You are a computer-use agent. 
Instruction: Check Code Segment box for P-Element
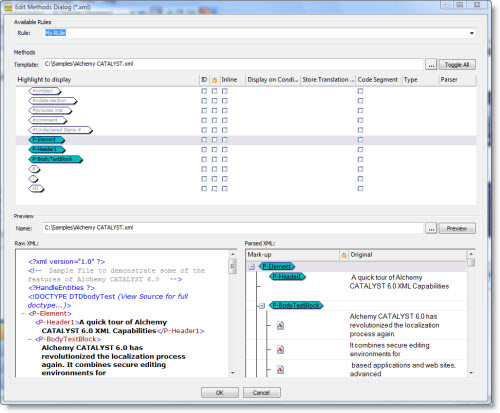click(x=360, y=140)
